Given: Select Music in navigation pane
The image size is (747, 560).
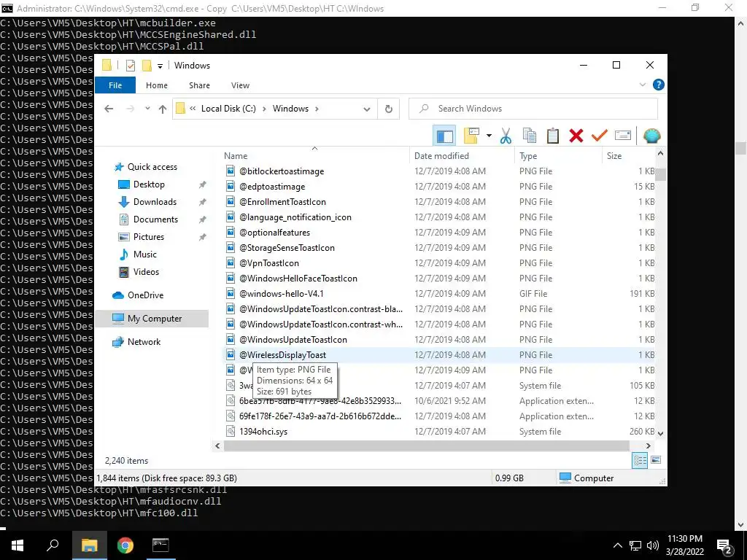Looking at the screenshot, I should tap(145, 254).
